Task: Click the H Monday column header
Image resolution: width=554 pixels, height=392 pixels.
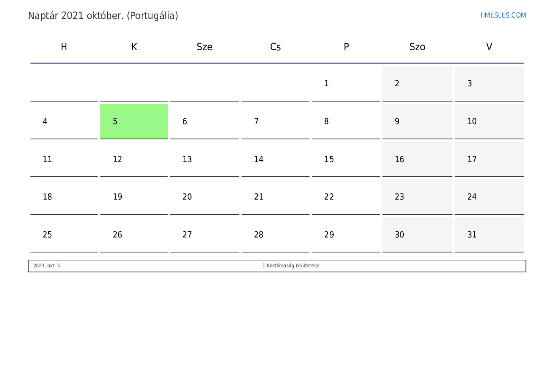Action: tap(64, 47)
